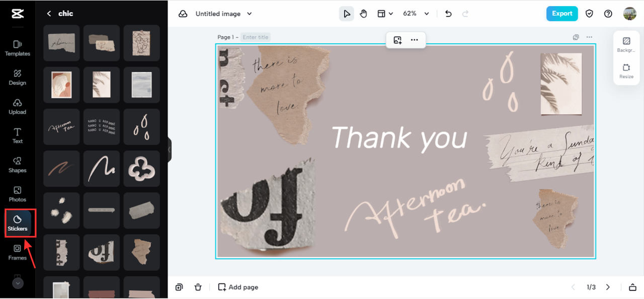Image resolution: width=644 pixels, height=299 pixels.
Task: Open the Background settings panel
Action: (626, 45)
